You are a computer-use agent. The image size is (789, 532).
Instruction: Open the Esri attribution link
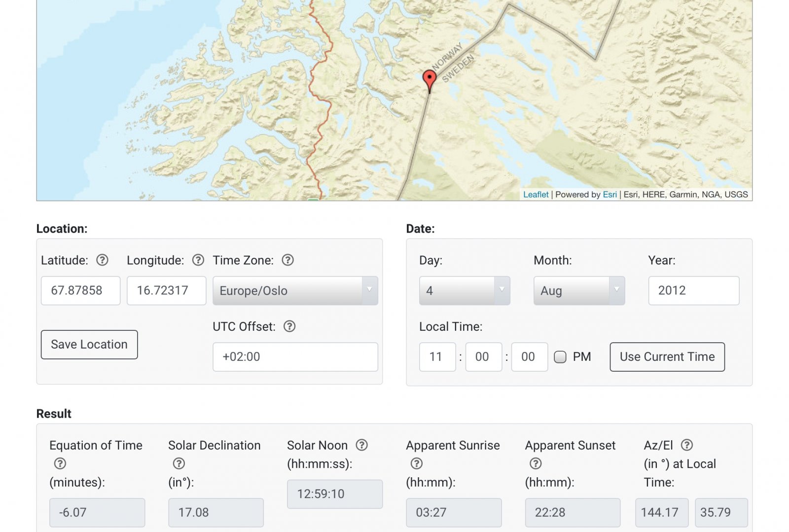point(610,195)
